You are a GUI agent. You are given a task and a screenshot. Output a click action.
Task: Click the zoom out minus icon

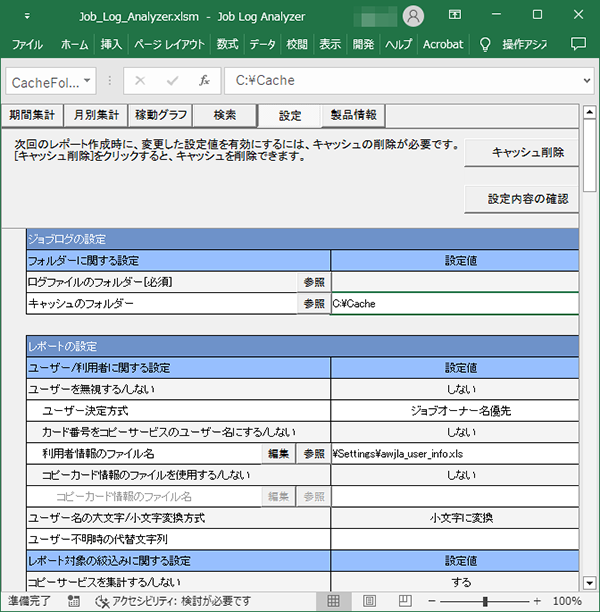[x=432, y=601]
